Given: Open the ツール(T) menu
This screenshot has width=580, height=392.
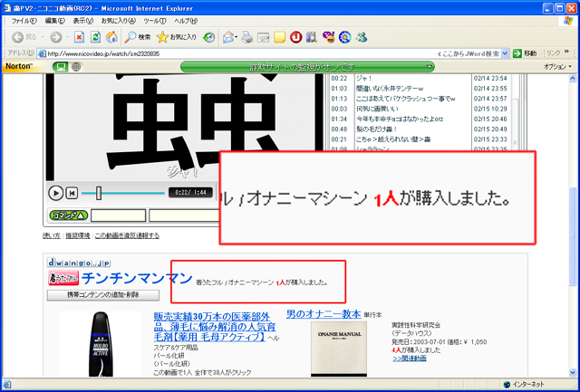Looking at the screenshot, I should [x=156, y=20].
